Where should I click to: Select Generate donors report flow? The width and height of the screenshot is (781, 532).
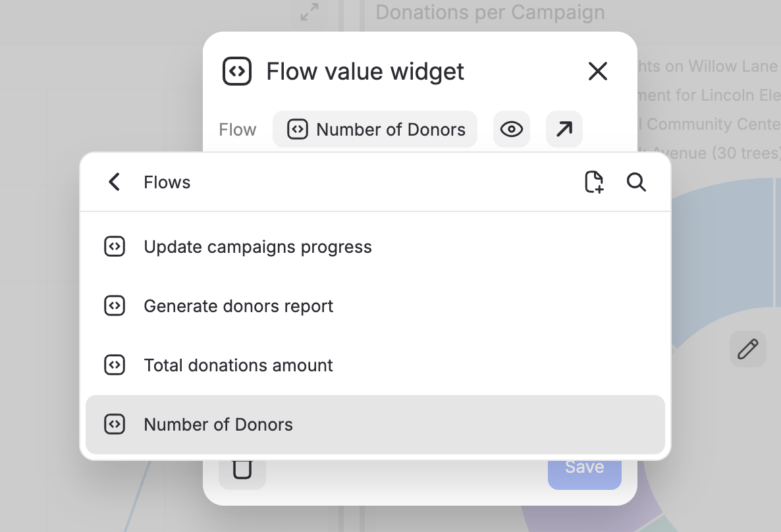[x=238, y=306]
